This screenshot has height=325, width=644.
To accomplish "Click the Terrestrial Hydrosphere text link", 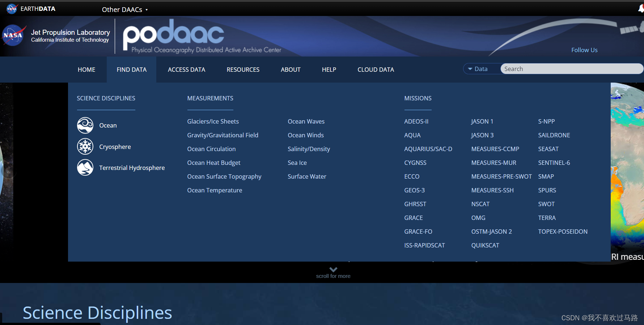I will pos(132,168).
